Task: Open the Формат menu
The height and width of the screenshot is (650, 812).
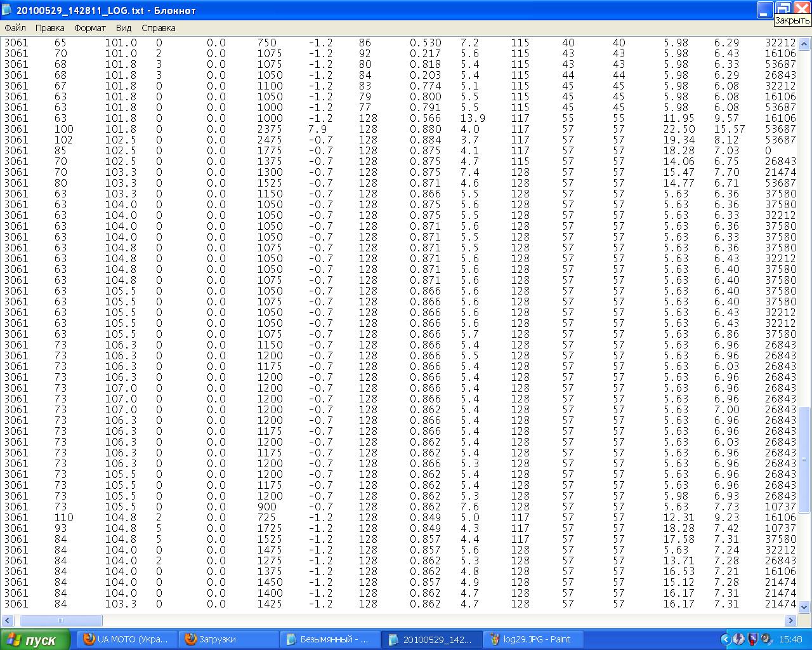Action: click(90, 28)
